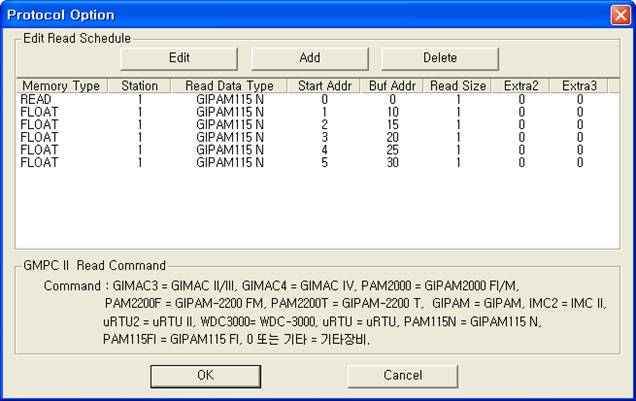This screenshot has width=636, height=401.
Task: Click the Edit button
Action: tap(179, 58)
